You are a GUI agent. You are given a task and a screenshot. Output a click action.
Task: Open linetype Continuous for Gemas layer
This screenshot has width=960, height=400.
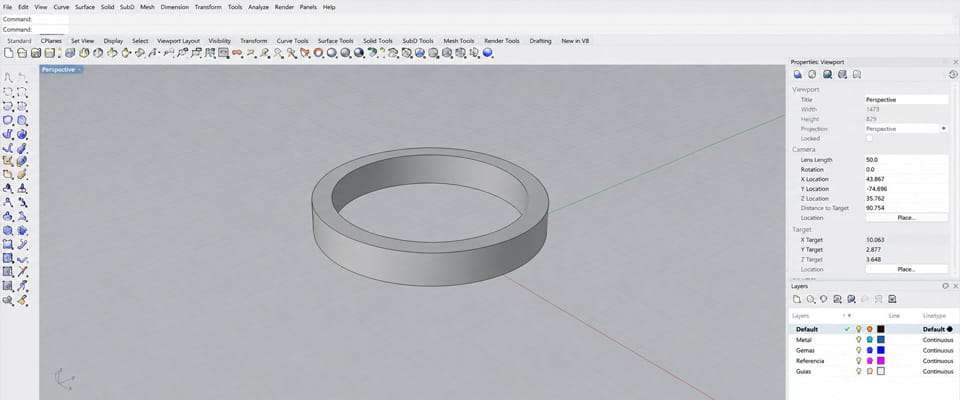click(937, 350)
